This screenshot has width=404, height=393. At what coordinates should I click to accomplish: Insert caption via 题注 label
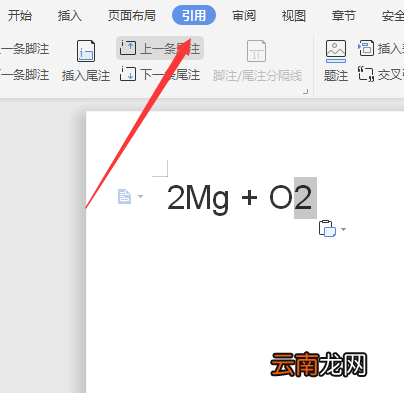point(336,76)
